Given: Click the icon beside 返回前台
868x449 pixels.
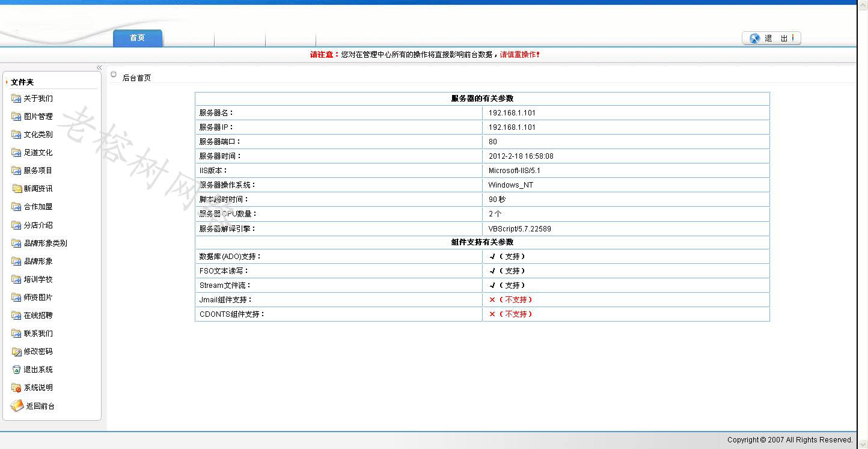Looking at the screenshot, I should [x=17, y=406].
